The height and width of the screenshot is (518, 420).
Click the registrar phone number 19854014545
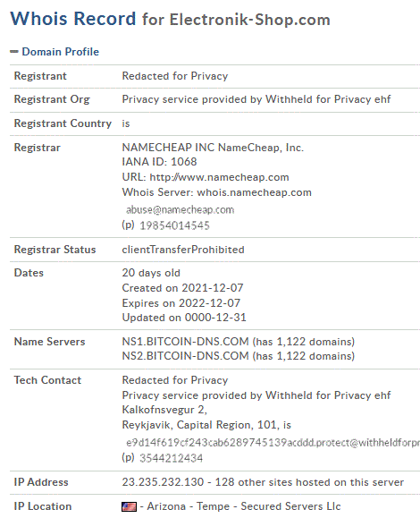point(174,225)
